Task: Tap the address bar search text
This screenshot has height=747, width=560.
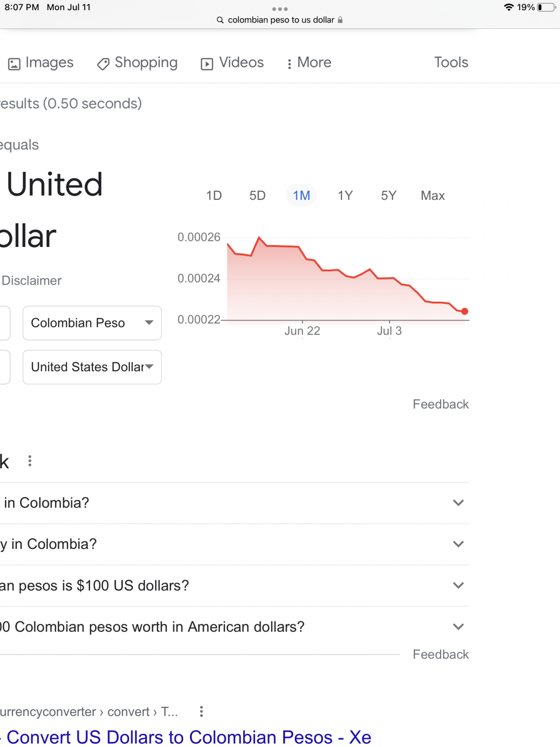Action: point(281,20)
